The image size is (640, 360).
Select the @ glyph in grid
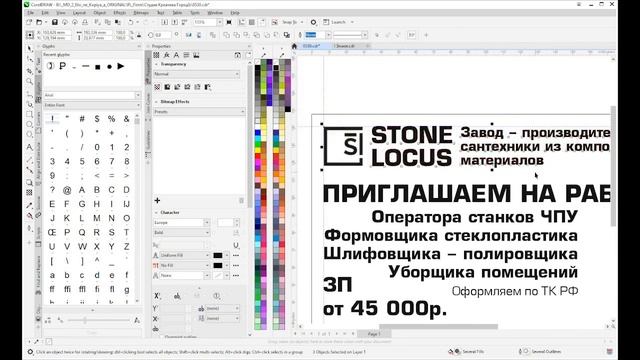(x=67, y=190)
